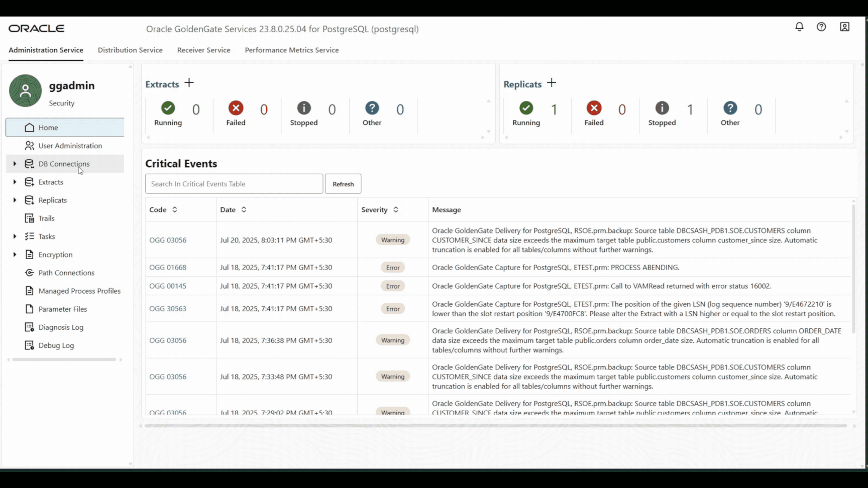Image resolution: width=868 pixels, height=488 pixels.
Task: Expand the Extracts tree node
Action: (x=15, y=182)
